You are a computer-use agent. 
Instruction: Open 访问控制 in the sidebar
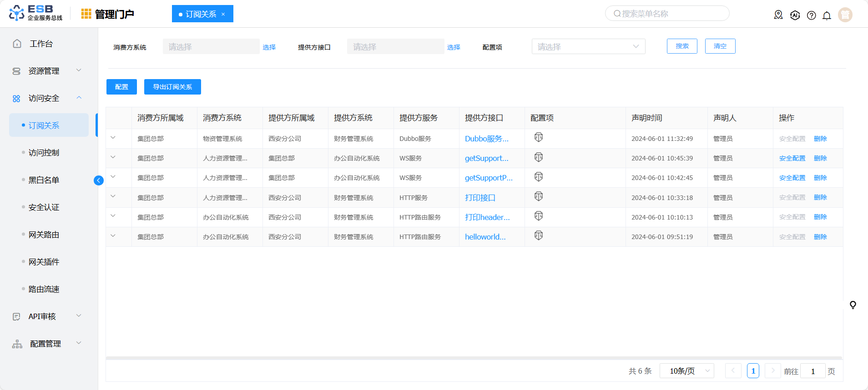click(44, 153)
